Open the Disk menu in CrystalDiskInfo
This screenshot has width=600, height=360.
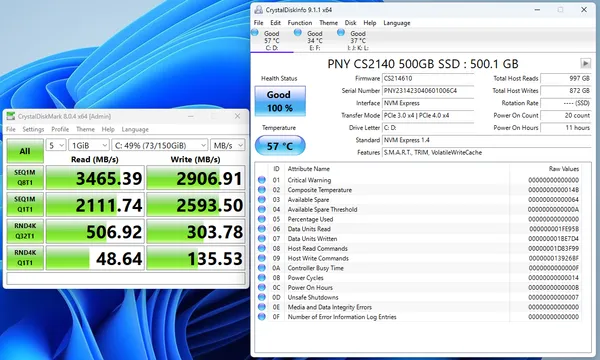point(350,23)
